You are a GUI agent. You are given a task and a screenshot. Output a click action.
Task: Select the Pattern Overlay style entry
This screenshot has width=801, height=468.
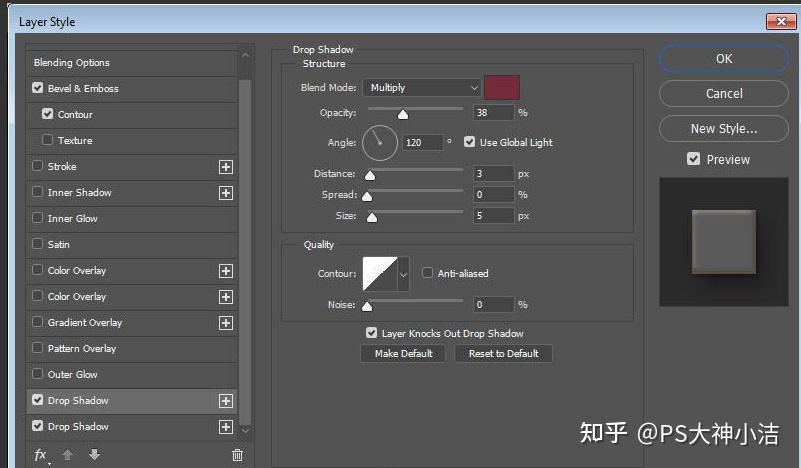tap(82, 348)
